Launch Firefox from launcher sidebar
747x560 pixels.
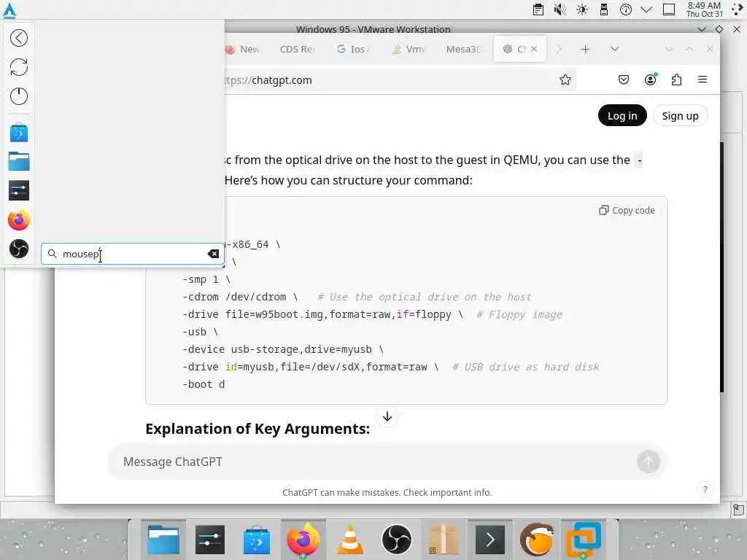(x=19, y=220)
